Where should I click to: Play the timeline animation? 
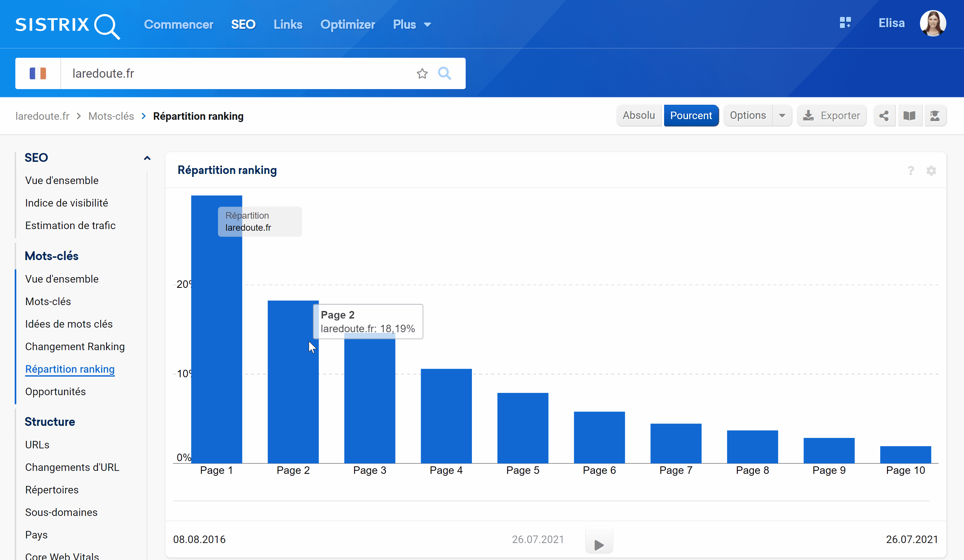(x=599, y=540)
